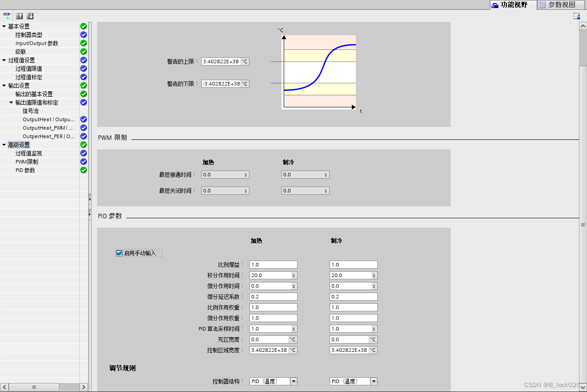Click the upper splitter collapse arrow
The width and height of the screenshot is (587, 392).
pyautogui.click(x=90, y=199)
